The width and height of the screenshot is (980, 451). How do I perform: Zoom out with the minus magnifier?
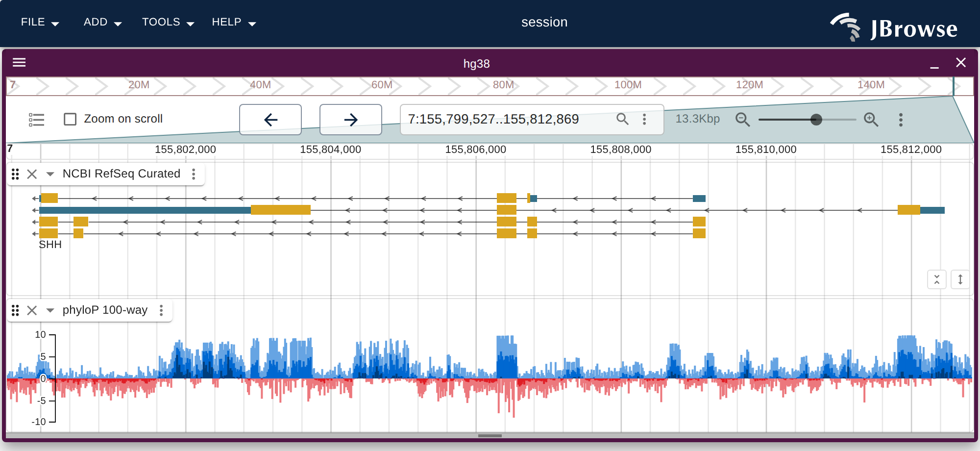pos(743,120)
